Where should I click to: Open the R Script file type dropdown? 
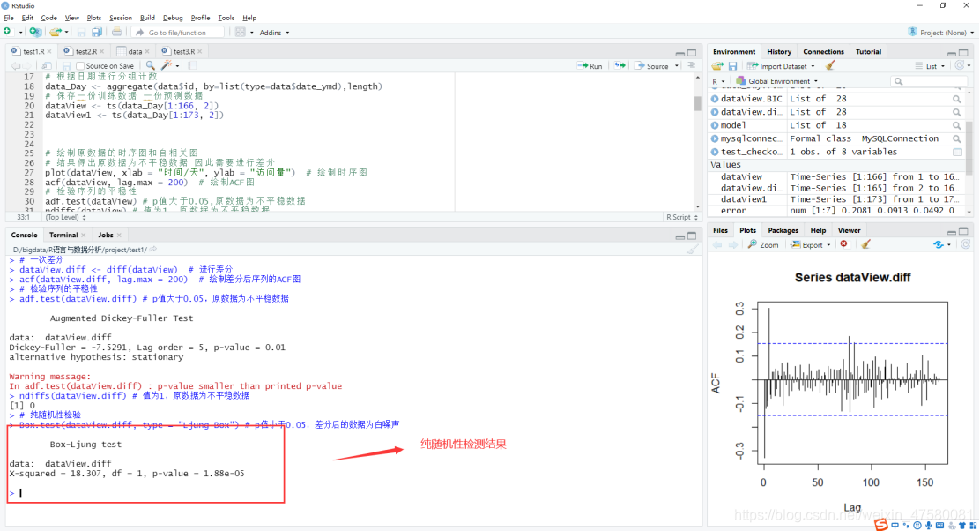[682, 217]
